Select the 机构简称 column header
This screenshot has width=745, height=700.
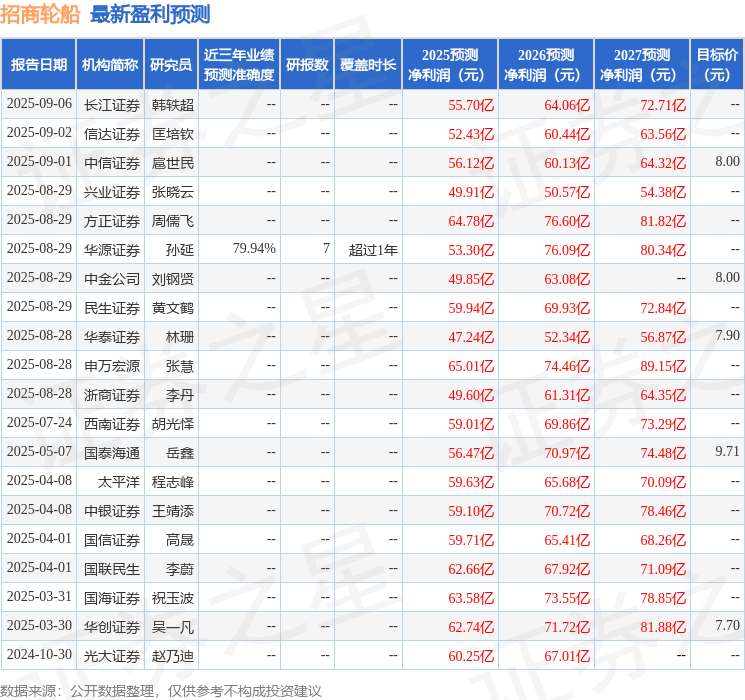pyautogui.click(x=110, y=65)
